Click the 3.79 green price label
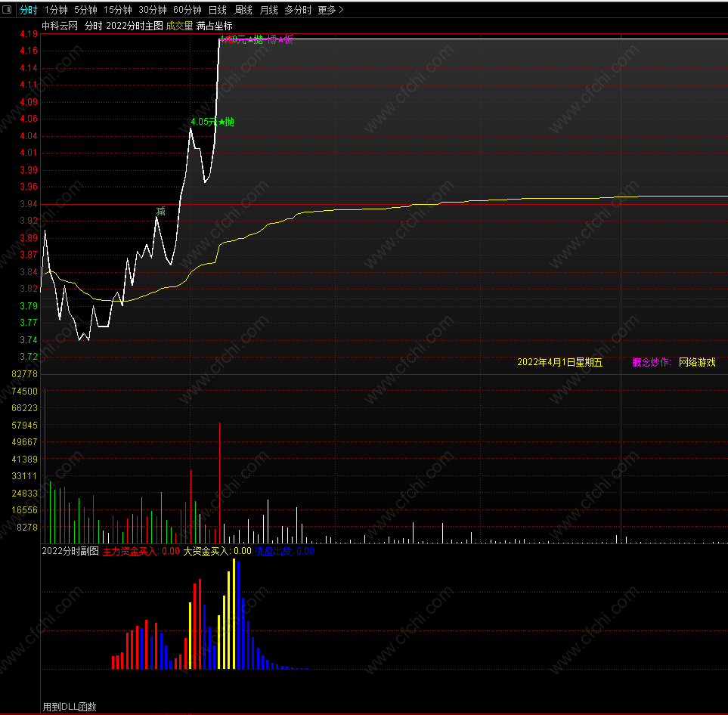 click(x=29, y=305)
